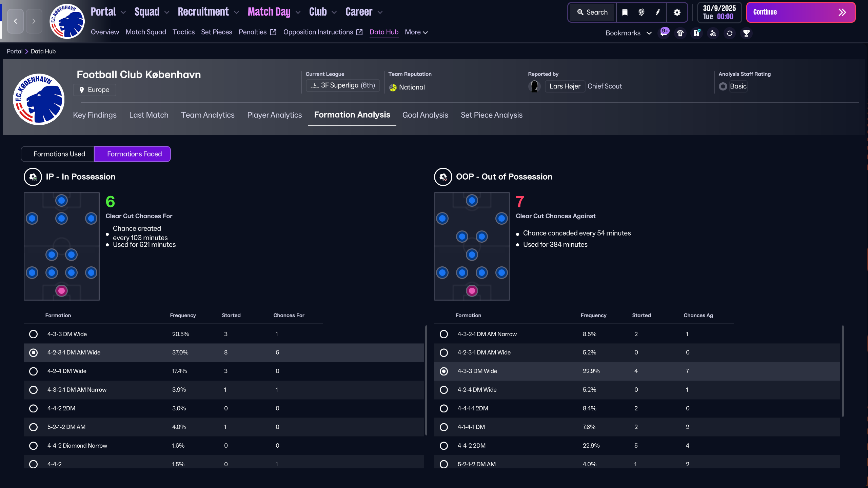
Task: Click the bookmark flag icon
Action: tap(625, 13)
